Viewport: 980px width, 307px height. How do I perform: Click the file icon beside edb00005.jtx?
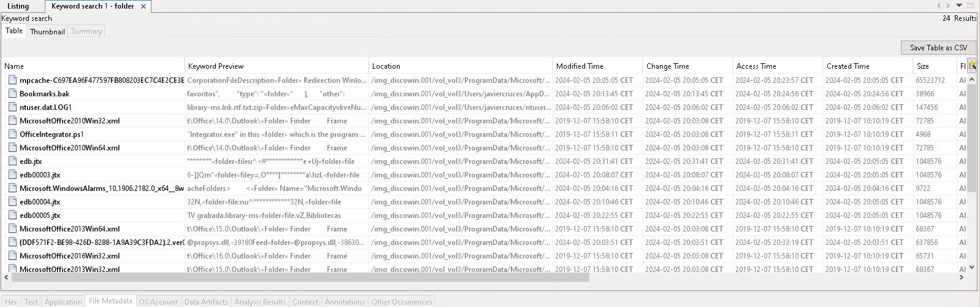[x=12, y=215]
